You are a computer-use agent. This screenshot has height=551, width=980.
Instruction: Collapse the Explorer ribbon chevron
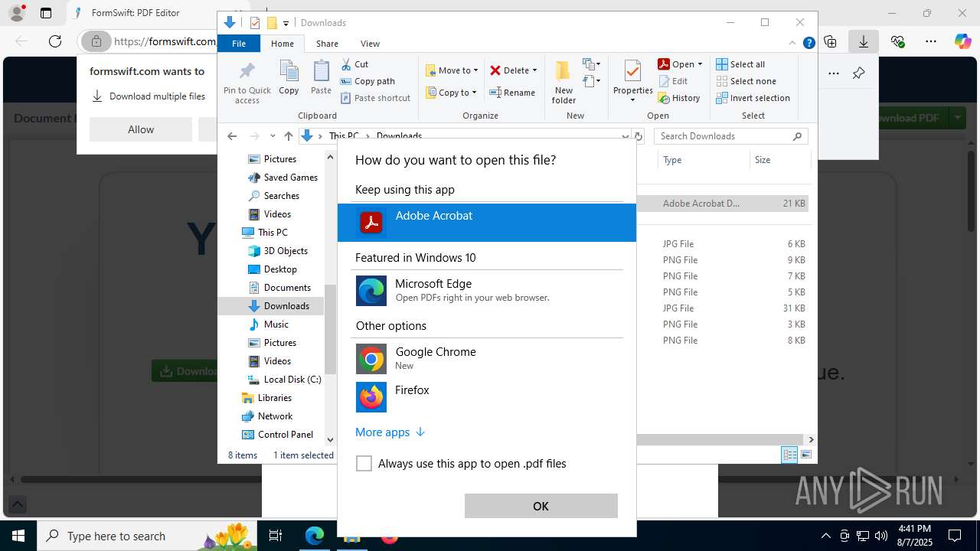[x=792, y=44]
